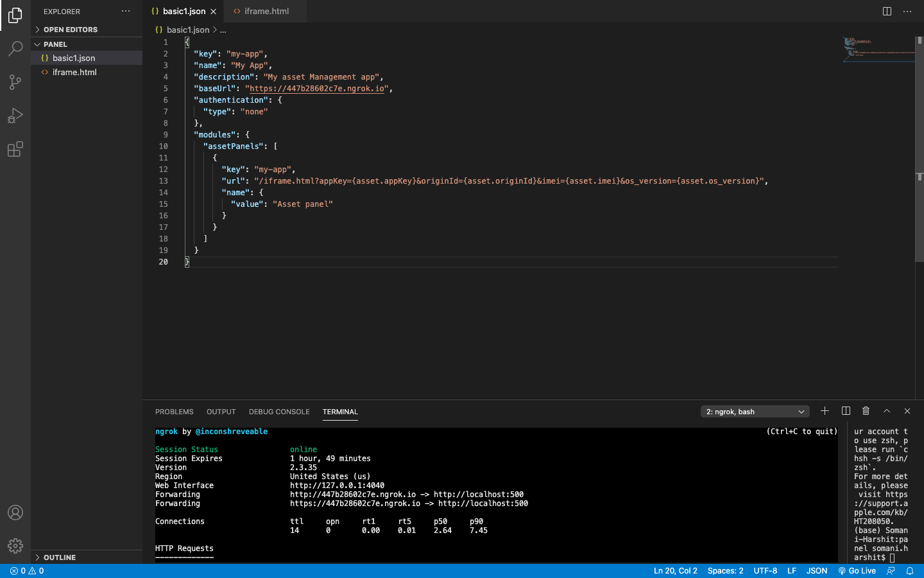Screen dimensions: 924x578
Task: Click the Manage gear icon
Action: click(15, 546)
